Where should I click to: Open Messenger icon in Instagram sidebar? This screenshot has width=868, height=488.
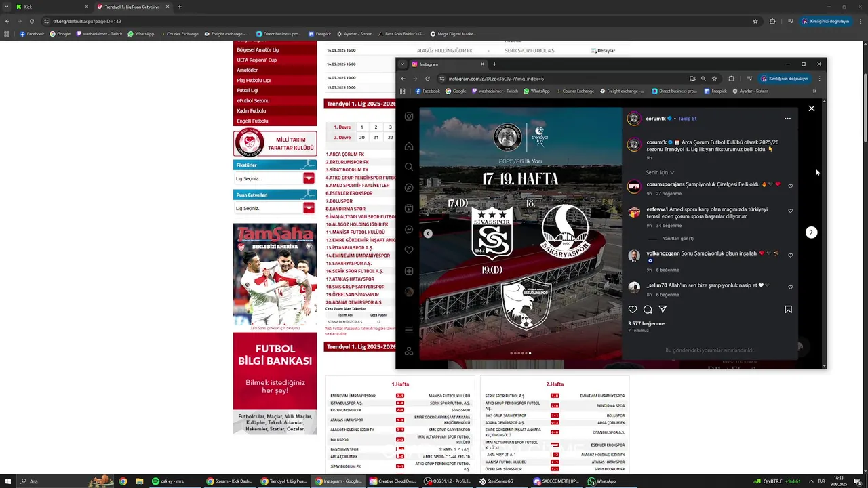(x=409, y=230)
